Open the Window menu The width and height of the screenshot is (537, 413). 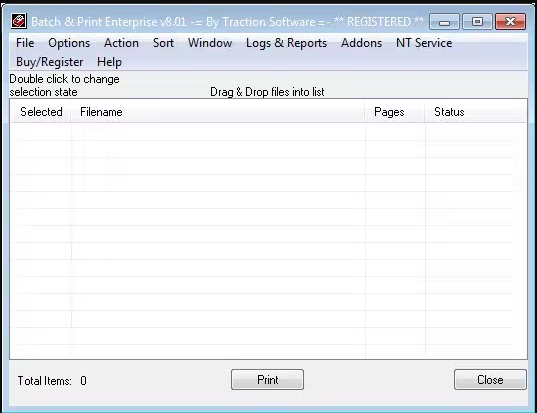coord(210,43)
